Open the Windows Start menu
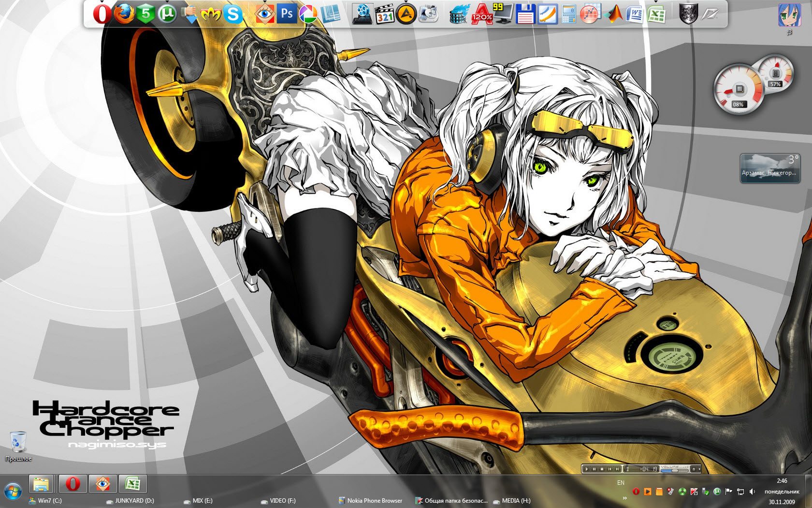This screenshot has height=508, width=812. [13, 492]
